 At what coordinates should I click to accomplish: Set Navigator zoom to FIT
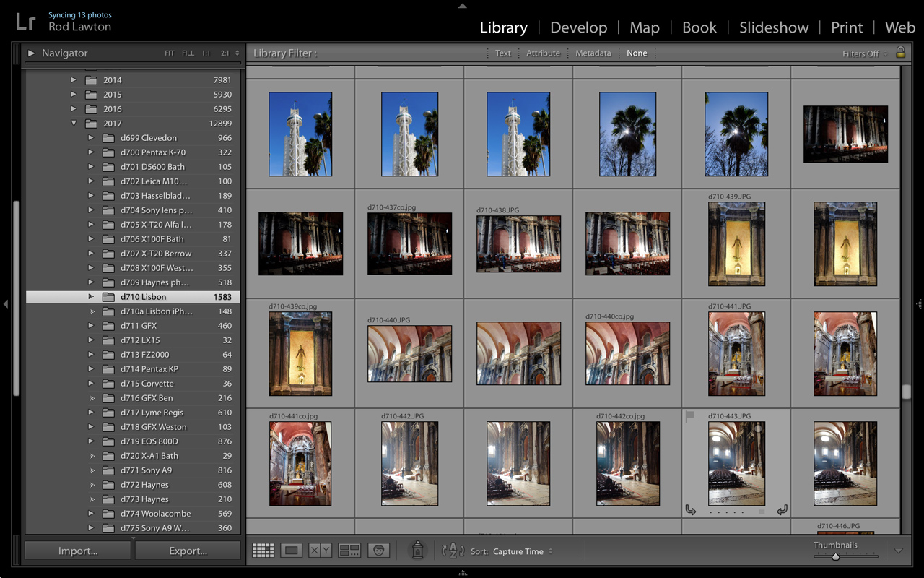(170, 53)
